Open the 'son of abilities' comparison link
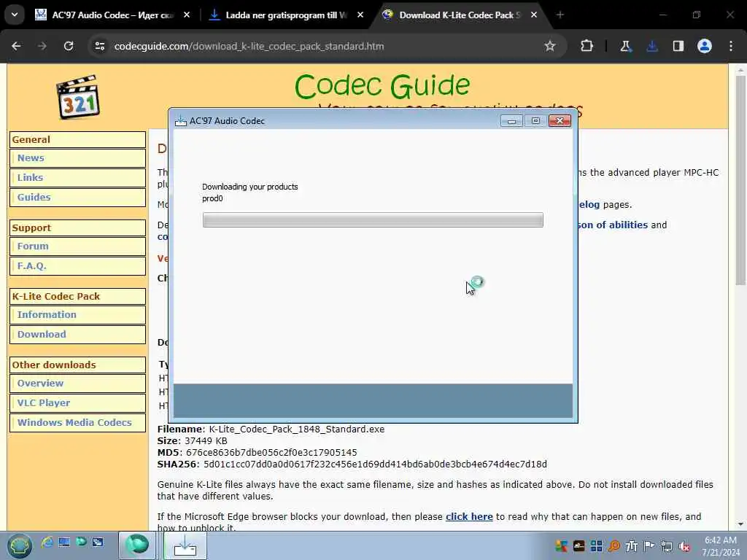This screenshot has height=560, width=747. click(613, 225)
